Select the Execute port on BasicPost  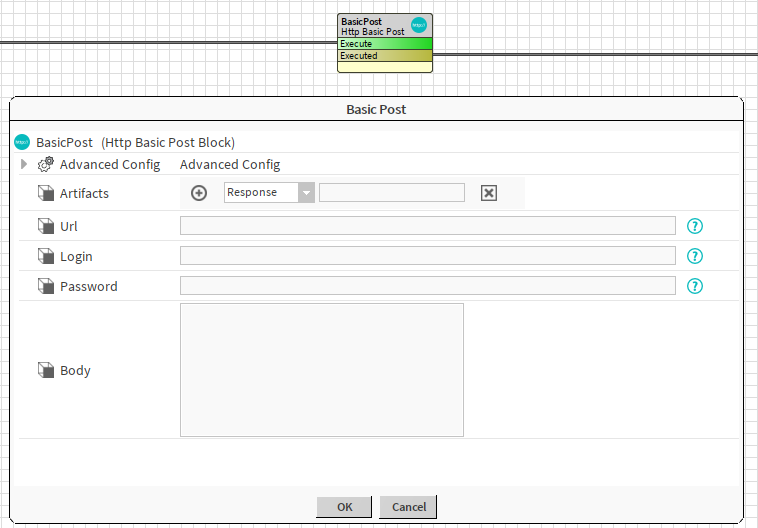(385, 44)
